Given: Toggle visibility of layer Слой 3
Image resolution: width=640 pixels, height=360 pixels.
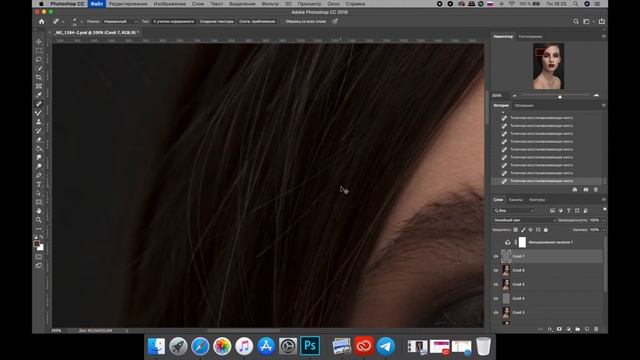Looking at the screenshot, I should click(x=496, y=313).
